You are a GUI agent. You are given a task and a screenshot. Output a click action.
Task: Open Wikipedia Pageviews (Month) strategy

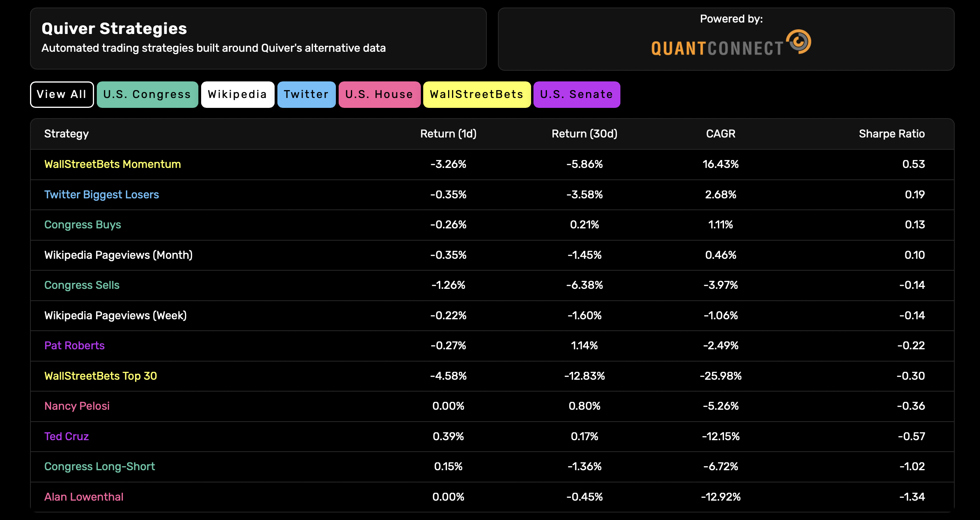tap(119, 255)
